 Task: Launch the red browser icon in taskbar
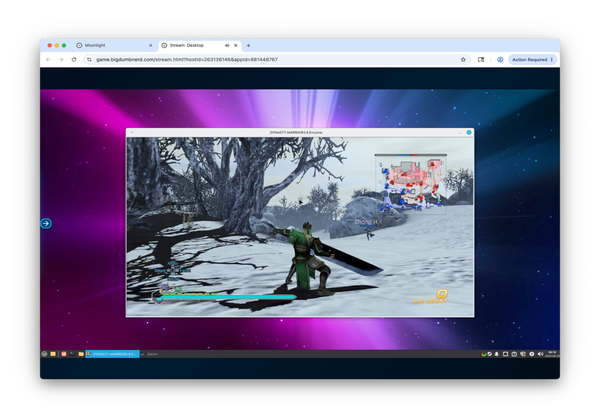click(x=64, y=354)
